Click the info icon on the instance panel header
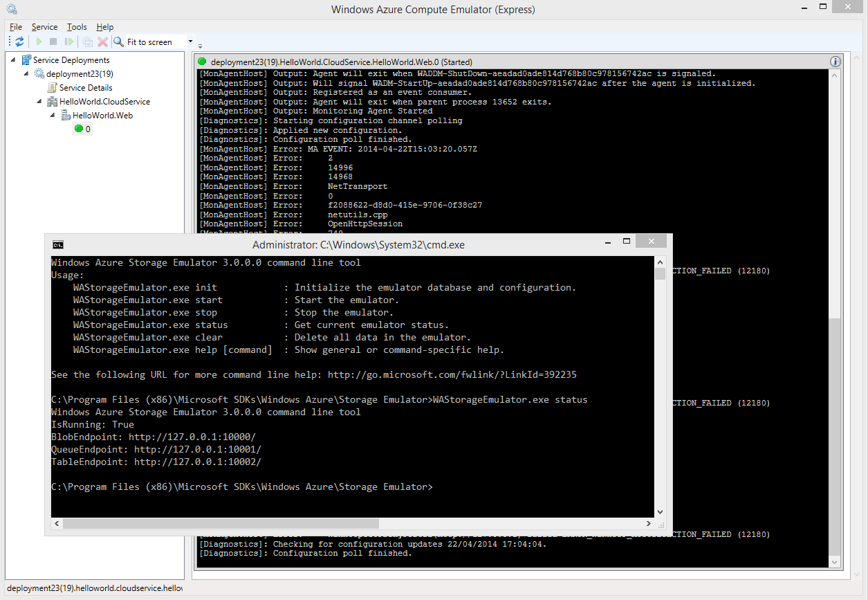The height and width of the screenshot is (600, 868). (x=835, y=62)
